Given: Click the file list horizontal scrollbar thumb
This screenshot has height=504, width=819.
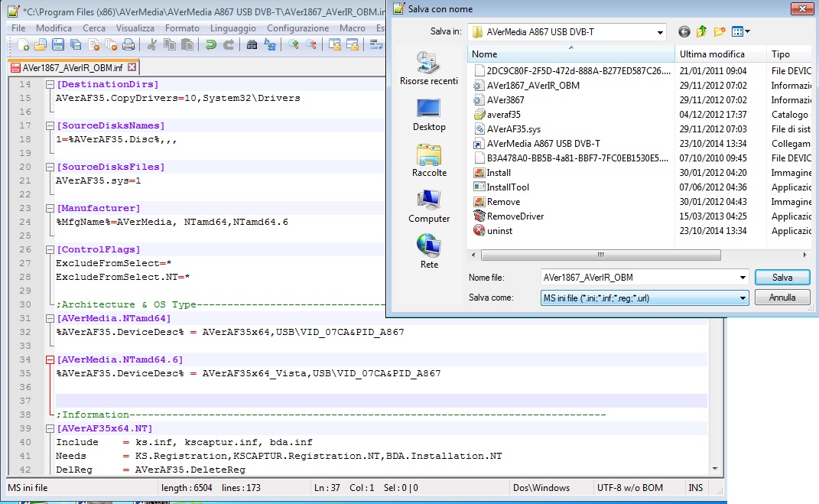Looking at the screenshot, I should click(x=600, y=255).
